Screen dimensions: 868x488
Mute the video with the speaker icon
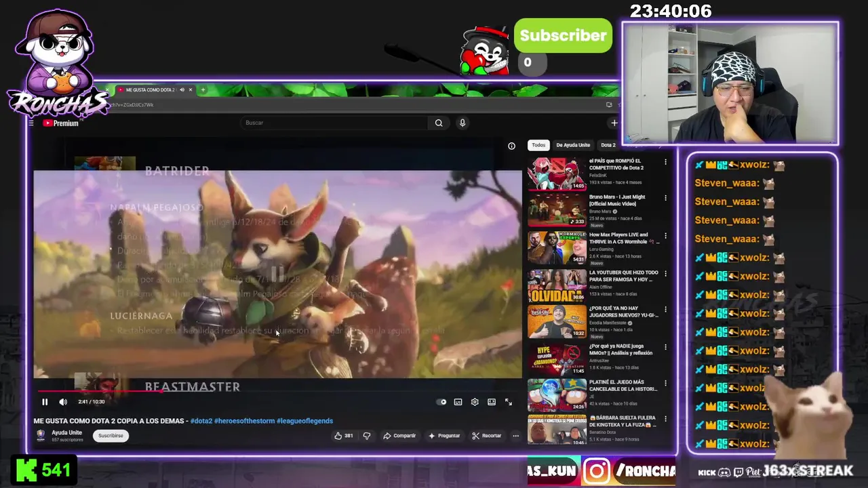63,402
